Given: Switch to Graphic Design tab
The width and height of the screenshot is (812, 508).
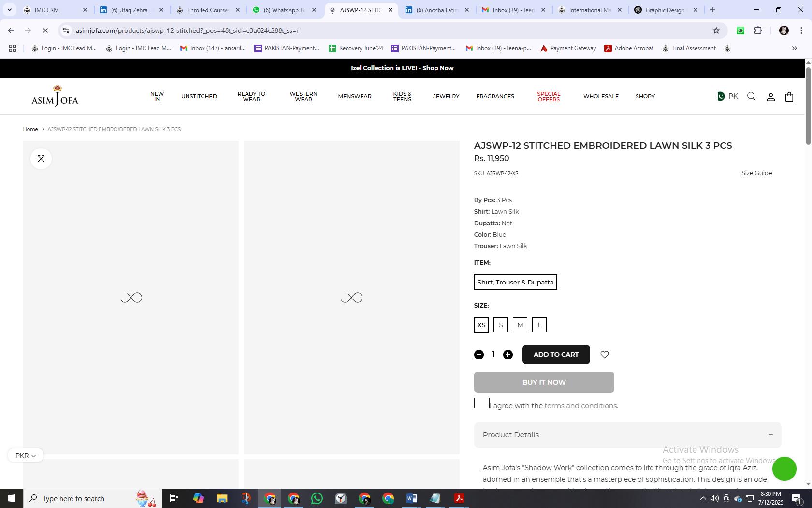Looking at the screenshot, I should coord(665,10).
